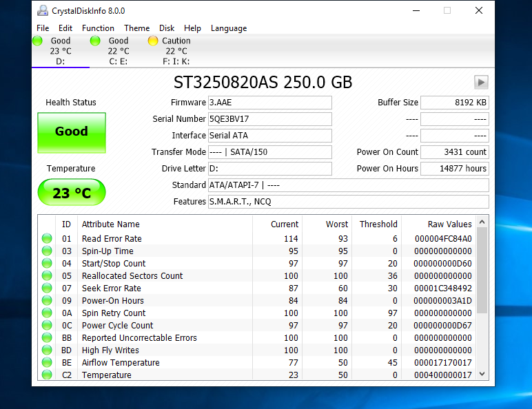Click the Firmware field 3.AAE
This screenshot has height=409, width=532.
(269, 103)
